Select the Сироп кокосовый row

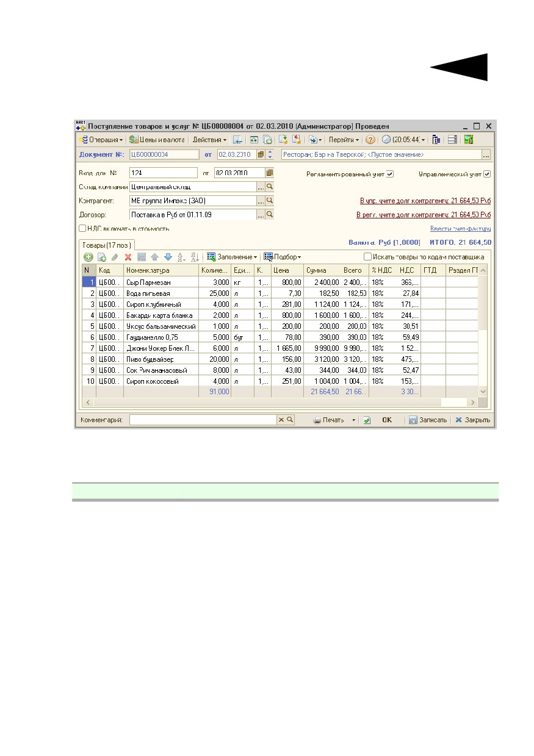tap(280, 381)
